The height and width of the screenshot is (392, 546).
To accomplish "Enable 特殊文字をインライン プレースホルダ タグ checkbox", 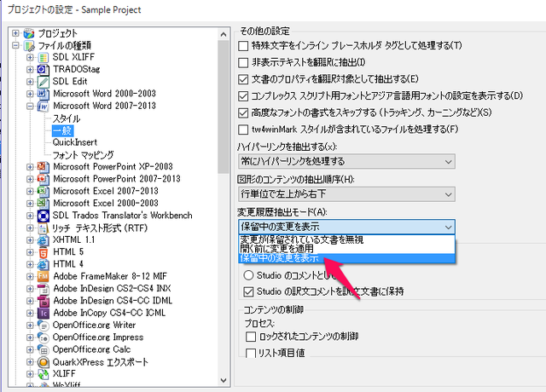I will tap(243, 46).
